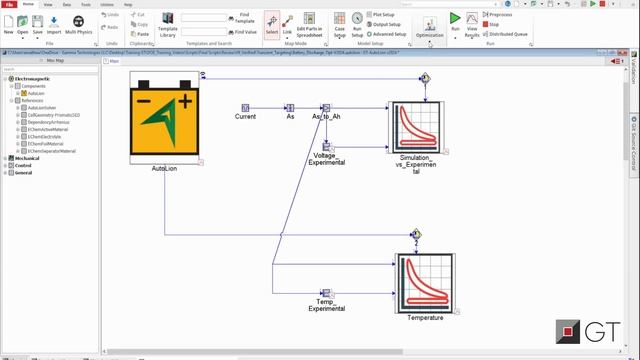The image size is (640, 360).
Task: Click the Find Value input field
Action: [204, 32]
